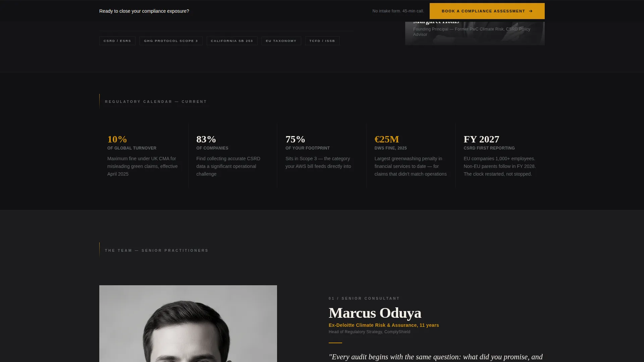
Task: Click the Book a Compliance Assessment button
Action: pos(487,11)
